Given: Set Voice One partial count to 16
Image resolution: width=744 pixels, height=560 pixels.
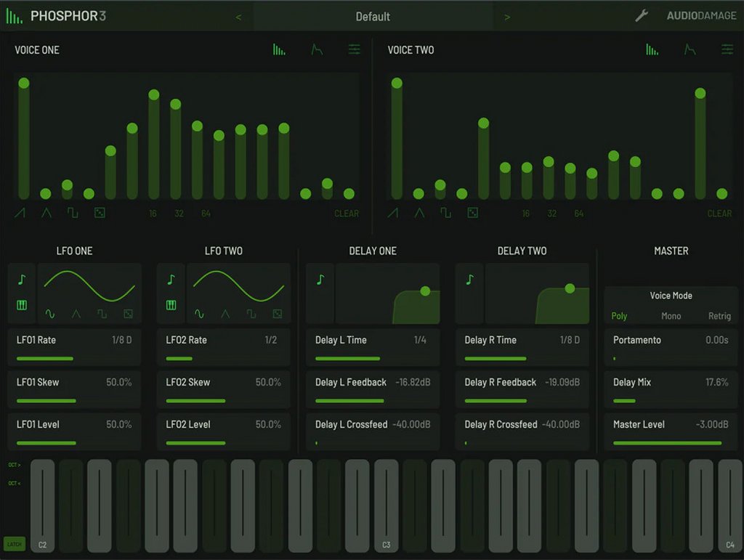Looking at the screenshot, I should [153, 214].
